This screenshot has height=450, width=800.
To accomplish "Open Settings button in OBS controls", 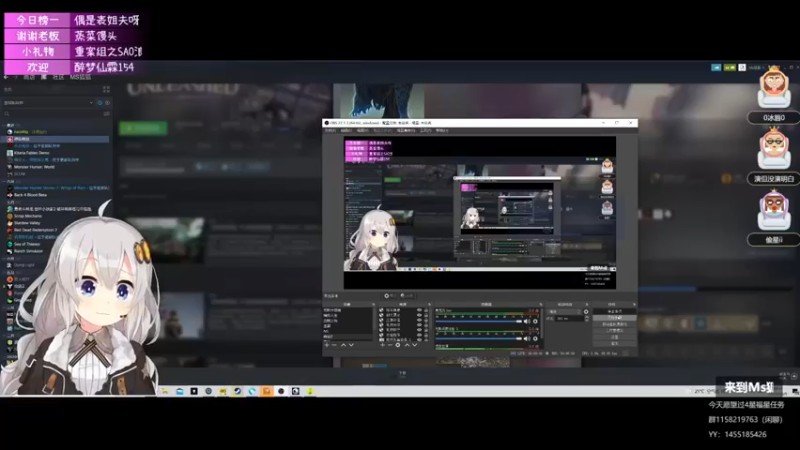I will [x=615, y=337].
